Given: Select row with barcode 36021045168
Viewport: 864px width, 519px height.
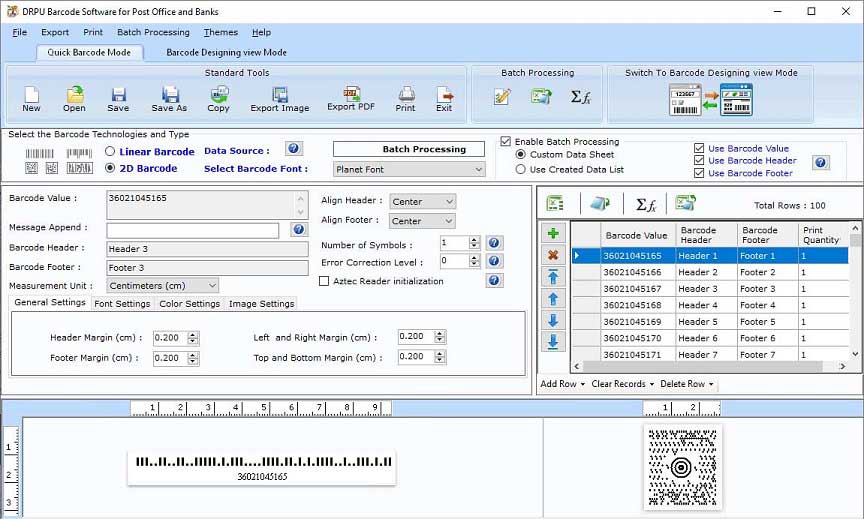Looking at the screenshot, I should (710, 305).
